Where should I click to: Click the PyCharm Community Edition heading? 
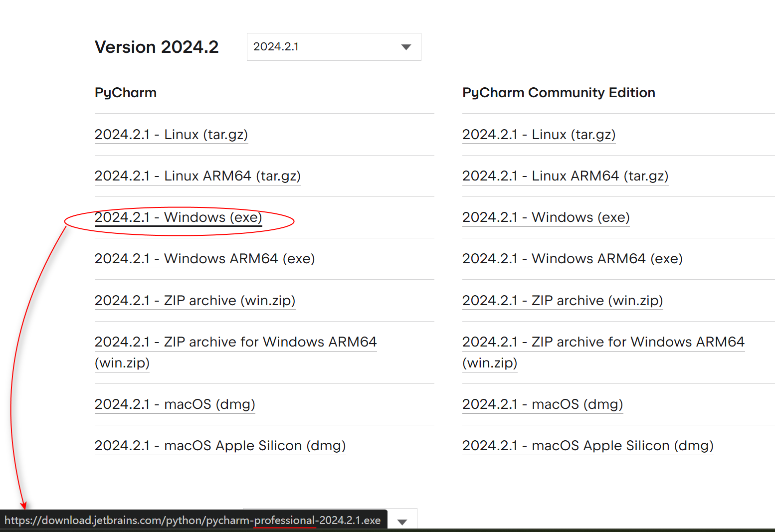(x=559, y=93)
